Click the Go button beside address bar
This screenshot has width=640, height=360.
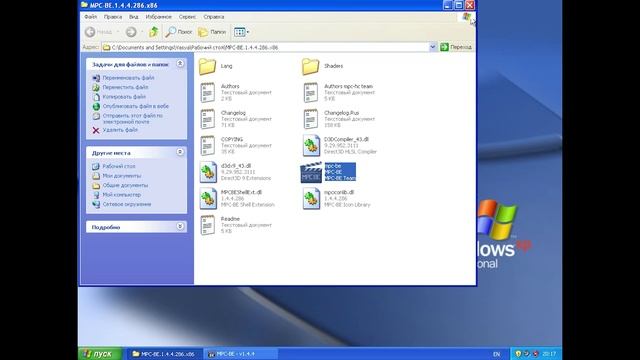[456, 47]
